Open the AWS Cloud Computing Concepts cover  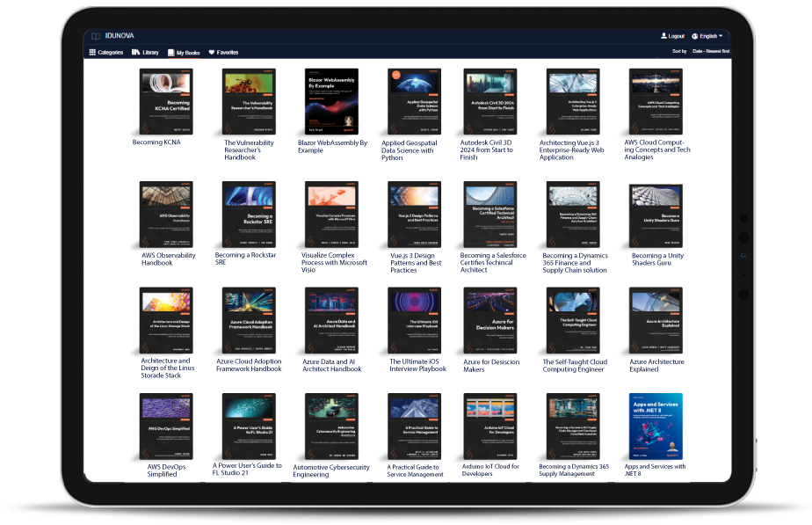pyautogui.click(x=656, y=102)
